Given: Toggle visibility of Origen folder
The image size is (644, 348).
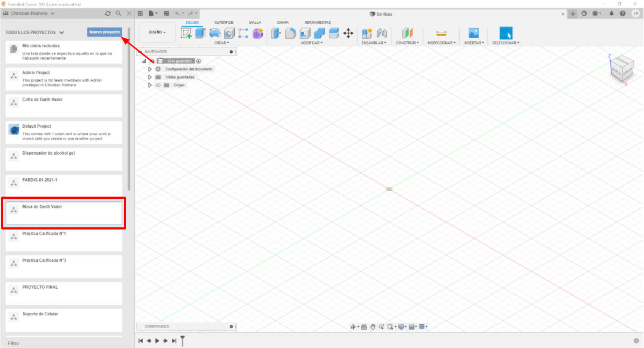Looking at the screenshot, I should (x=158, y=85).
